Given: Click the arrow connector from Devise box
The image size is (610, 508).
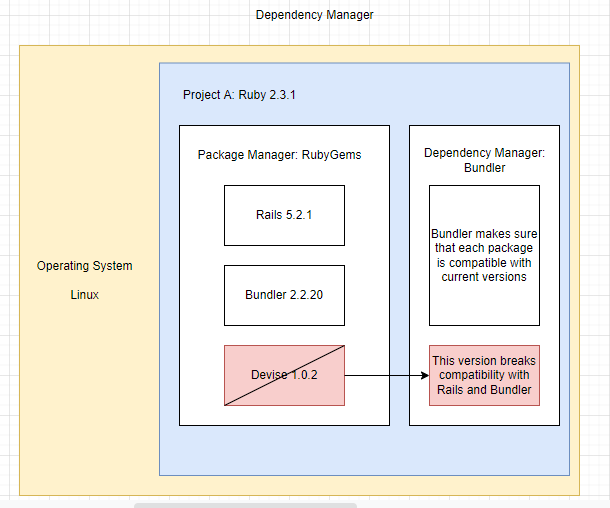Looking at the screenshot, I should (x=387, y=375).
